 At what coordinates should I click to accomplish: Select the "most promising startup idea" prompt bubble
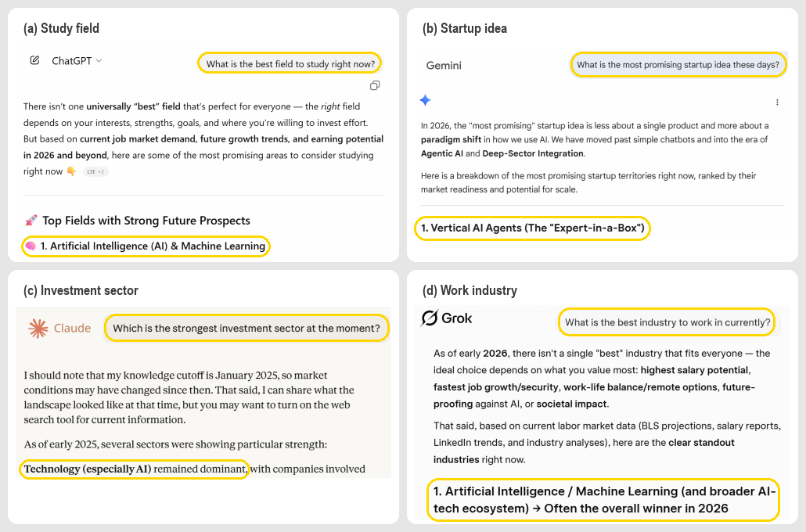678,65
